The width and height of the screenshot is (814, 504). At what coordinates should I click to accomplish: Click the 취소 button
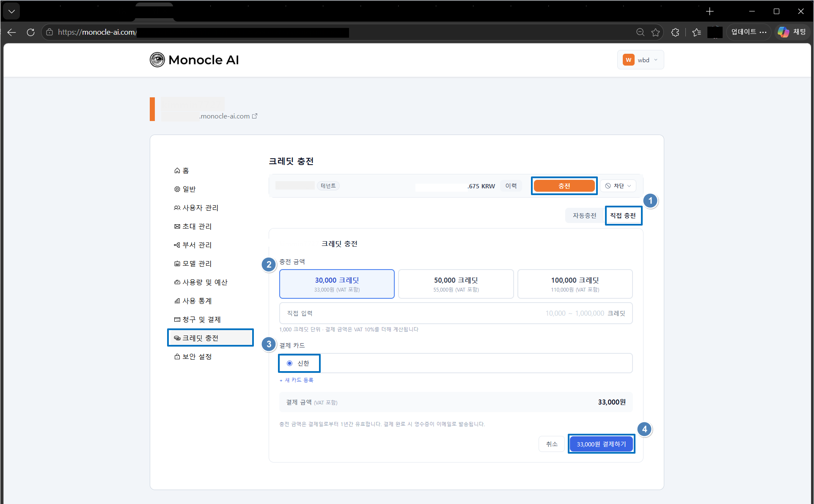pyautogui.click(x=552, y=444)
